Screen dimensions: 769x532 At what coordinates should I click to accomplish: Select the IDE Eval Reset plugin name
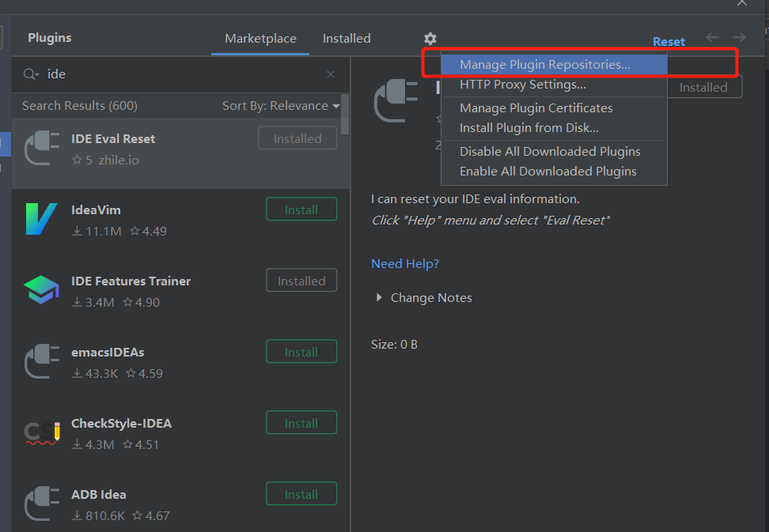tap(113, 139)
